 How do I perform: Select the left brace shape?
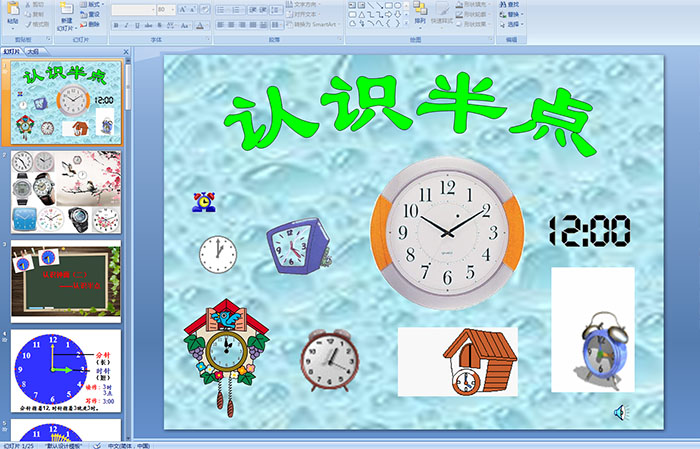tap(388, 23)
